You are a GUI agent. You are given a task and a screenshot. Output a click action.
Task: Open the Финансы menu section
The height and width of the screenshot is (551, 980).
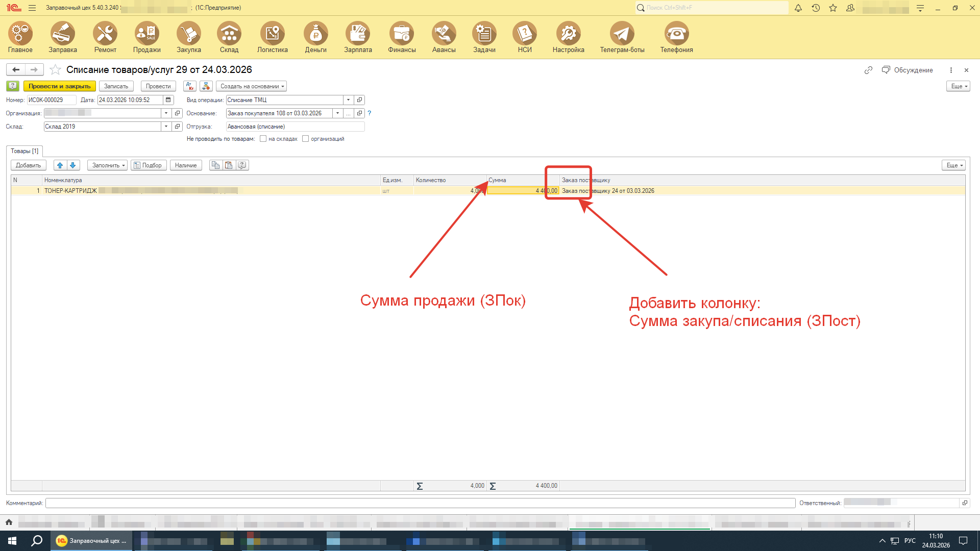pyautogui.click(x=402, y=34)
